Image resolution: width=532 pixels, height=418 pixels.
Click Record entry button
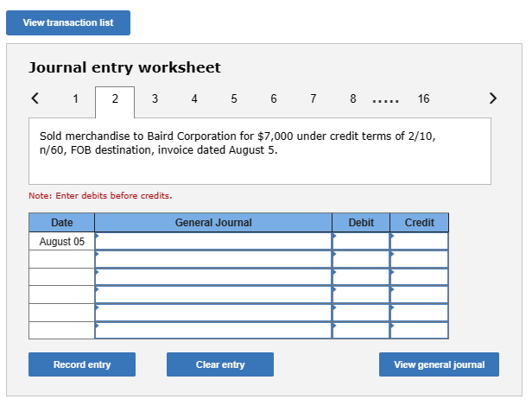pyautogui.click(x=82, y=364)
